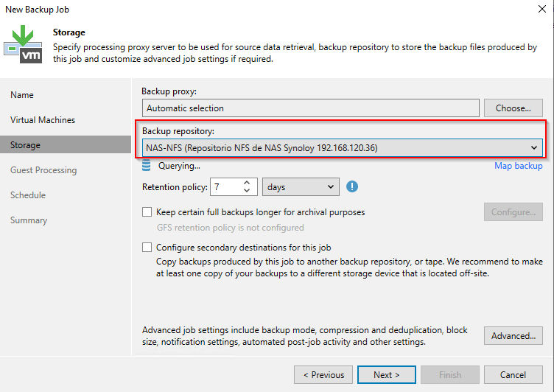
Task: Go to the Name step in sidebar
Action: [x=22, y=95]
